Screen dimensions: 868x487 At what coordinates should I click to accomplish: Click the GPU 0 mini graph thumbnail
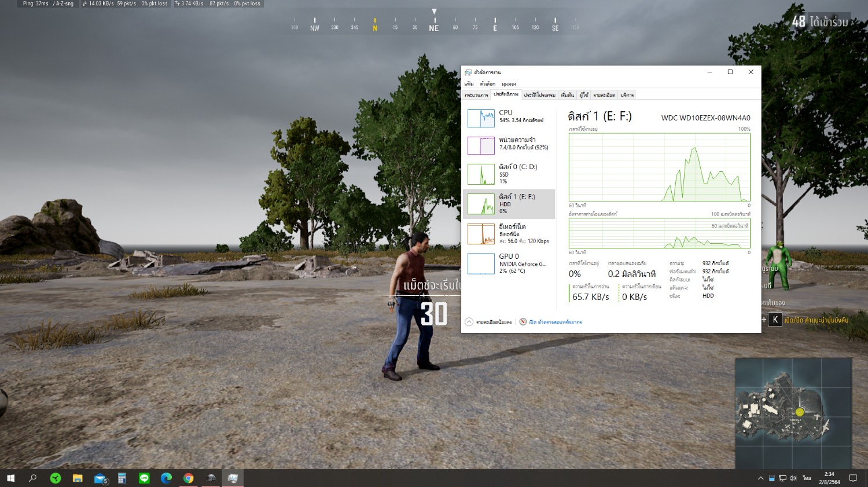pos(481,263)
